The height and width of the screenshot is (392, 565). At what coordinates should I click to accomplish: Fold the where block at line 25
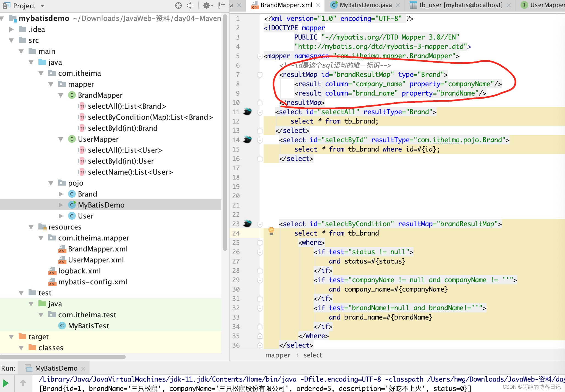(260, 243)
